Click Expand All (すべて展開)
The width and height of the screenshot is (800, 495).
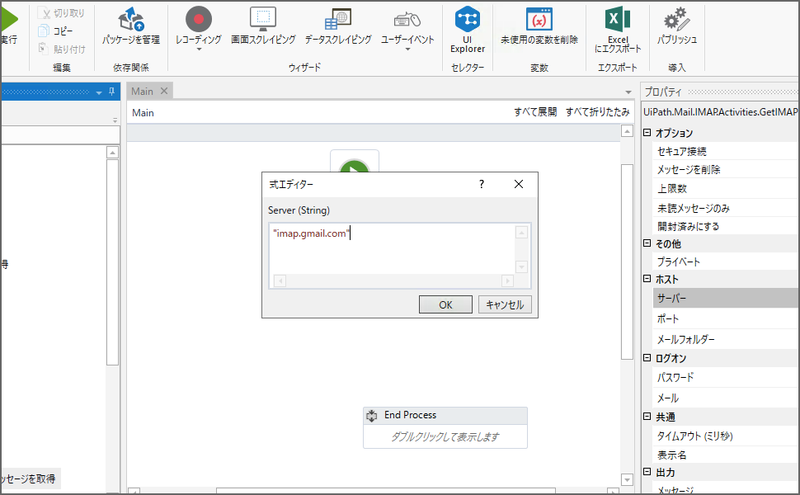535,112
